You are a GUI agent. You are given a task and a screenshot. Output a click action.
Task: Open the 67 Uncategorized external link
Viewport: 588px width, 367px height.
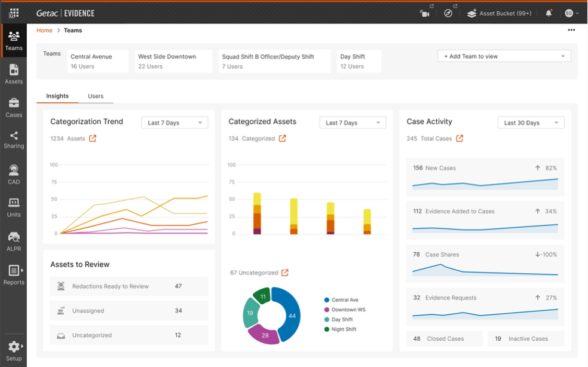[x=285, y=273]
